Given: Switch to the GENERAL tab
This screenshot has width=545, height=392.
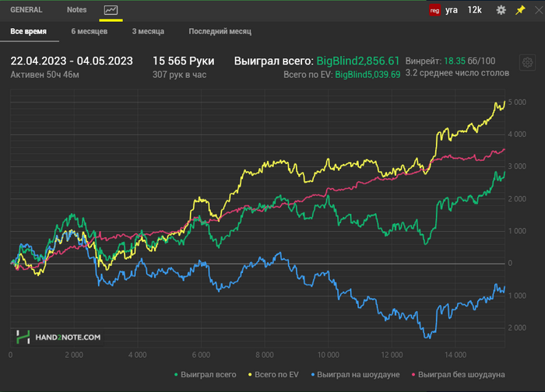Looking at the screenshot, I should [26, 9].
